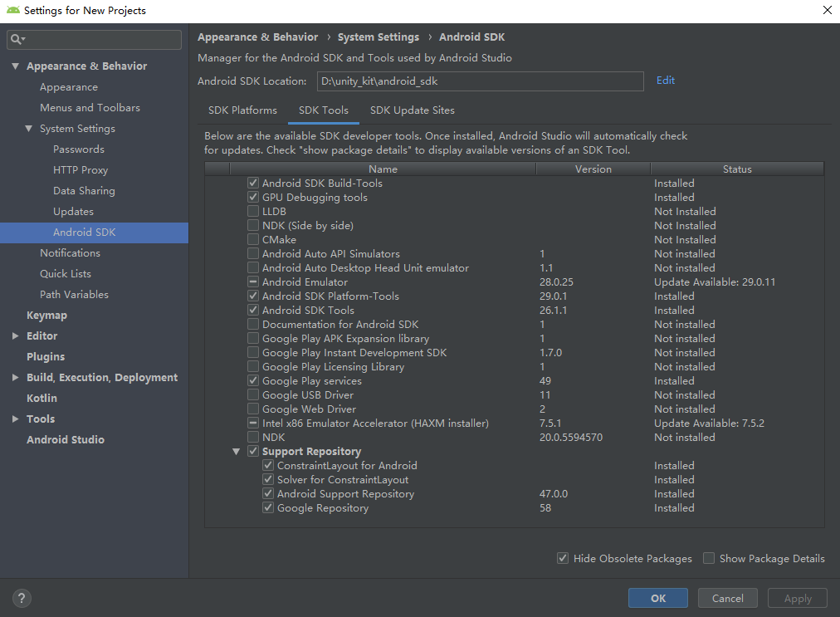Viewport: 840px width, 617px height.
Task: Check Google USB Driver checkbox
Action: click(253, 394)
